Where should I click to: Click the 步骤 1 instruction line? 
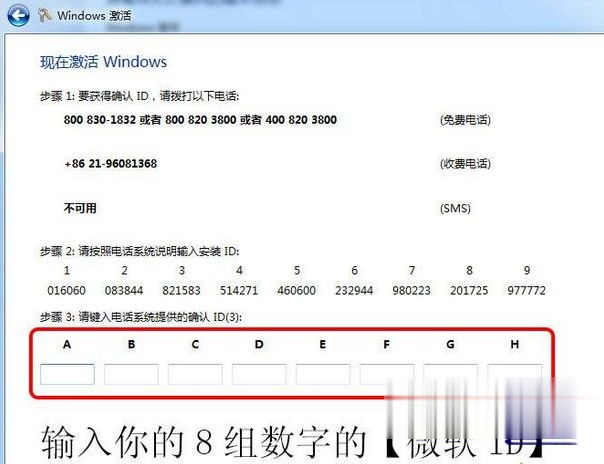139,96
